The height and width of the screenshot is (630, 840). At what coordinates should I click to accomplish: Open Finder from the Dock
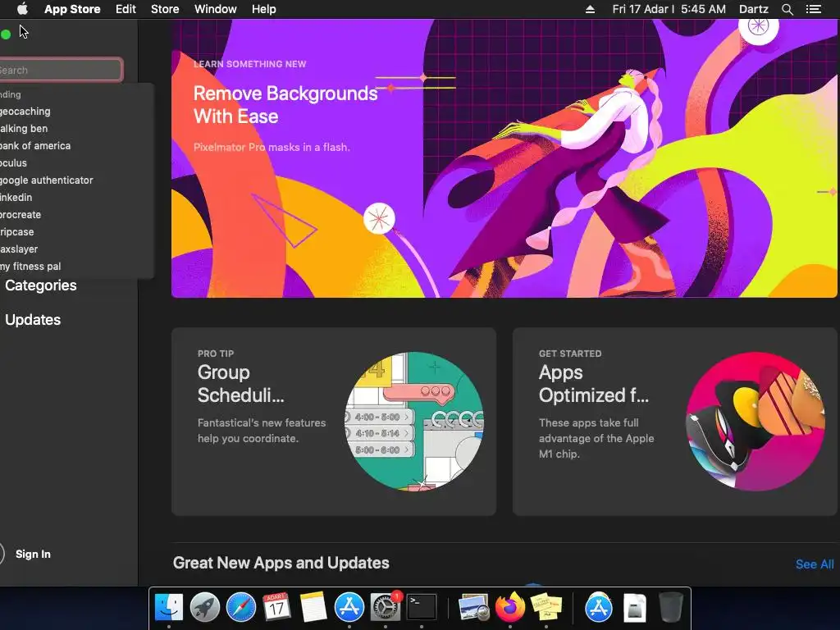click(169, 608)
